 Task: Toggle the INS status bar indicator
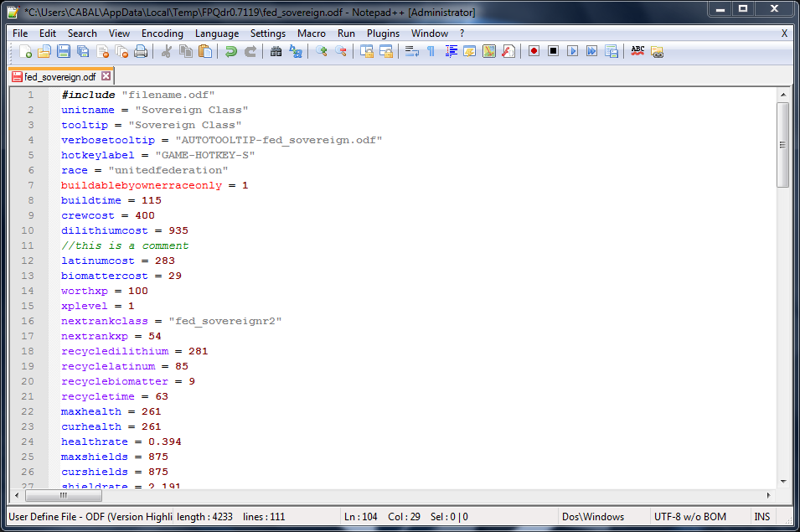pyautogui.click(x=761, y=517)
